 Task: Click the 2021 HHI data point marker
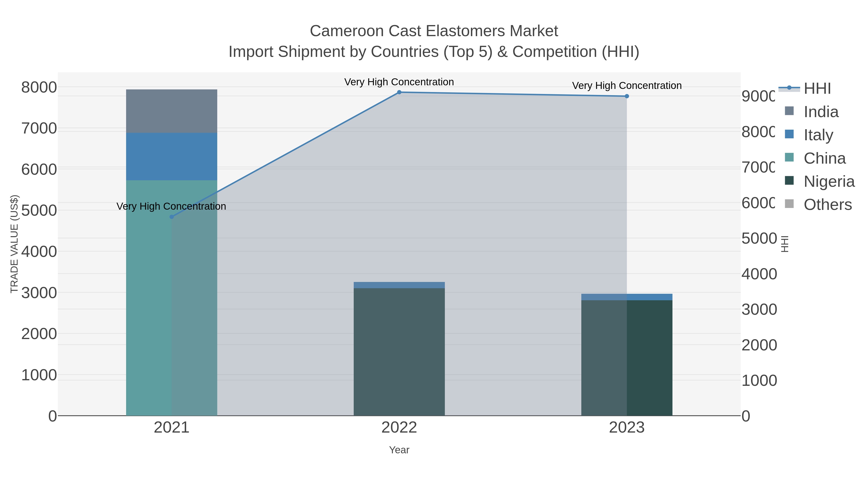click(x=171, y=217)
